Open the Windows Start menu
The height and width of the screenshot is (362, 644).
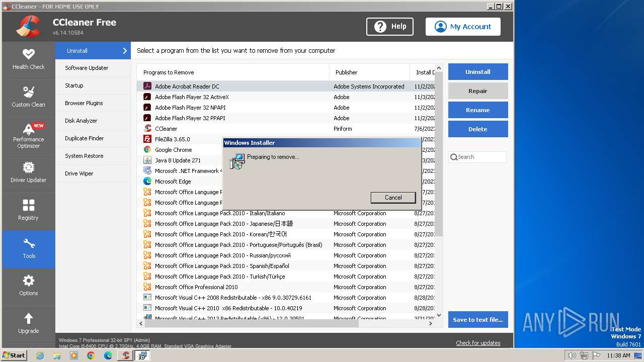14,355
